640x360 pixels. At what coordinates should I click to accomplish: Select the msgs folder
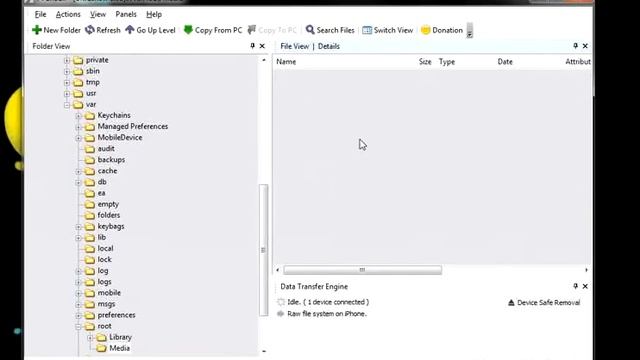106,304
